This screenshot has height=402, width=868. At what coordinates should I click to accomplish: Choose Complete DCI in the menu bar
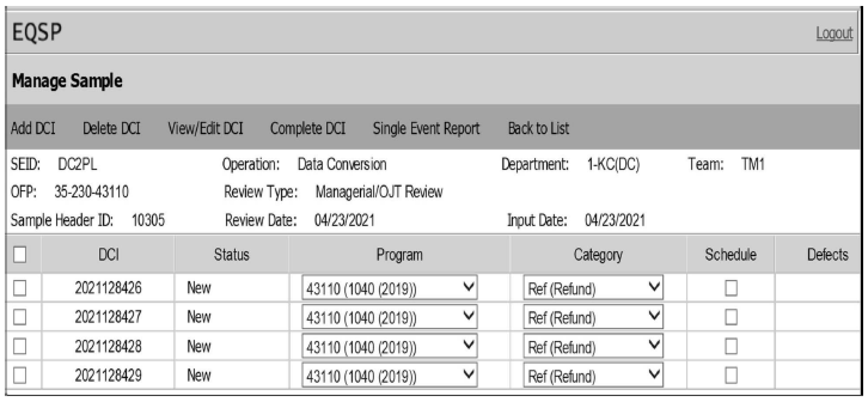308,129
